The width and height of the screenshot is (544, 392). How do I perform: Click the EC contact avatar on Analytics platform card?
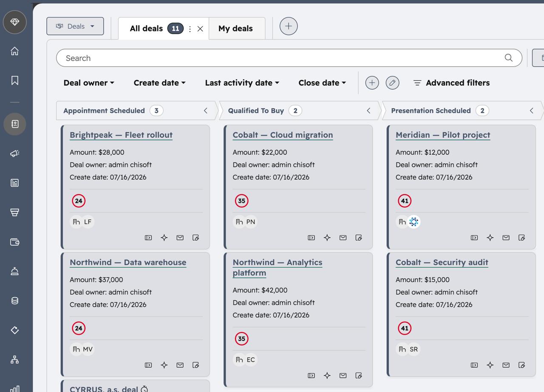(251, 360)
